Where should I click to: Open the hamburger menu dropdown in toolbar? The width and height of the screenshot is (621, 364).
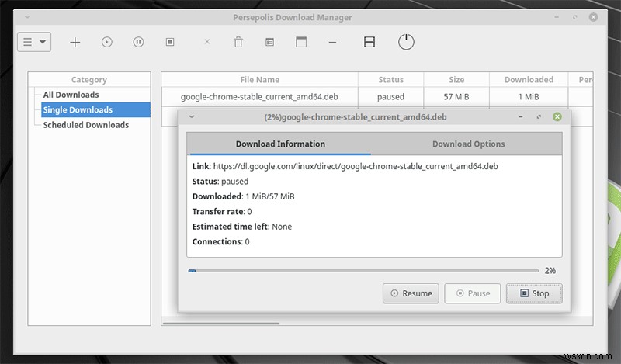coord(34,42)
